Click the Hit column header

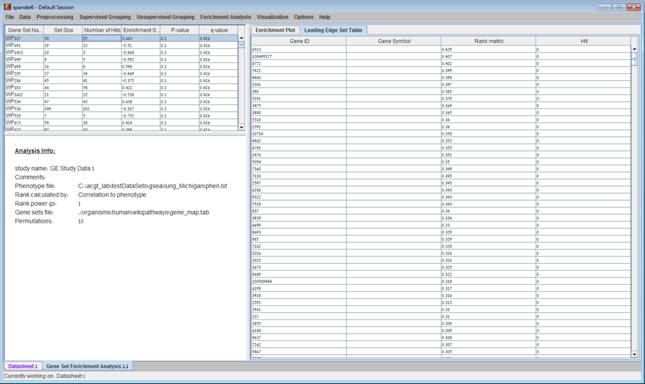point(583,41)
